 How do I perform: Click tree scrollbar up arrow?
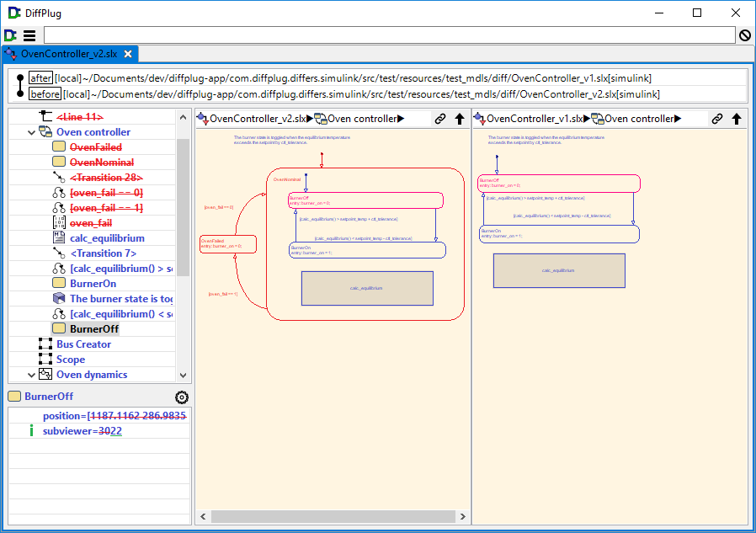[x=183, y=117]
